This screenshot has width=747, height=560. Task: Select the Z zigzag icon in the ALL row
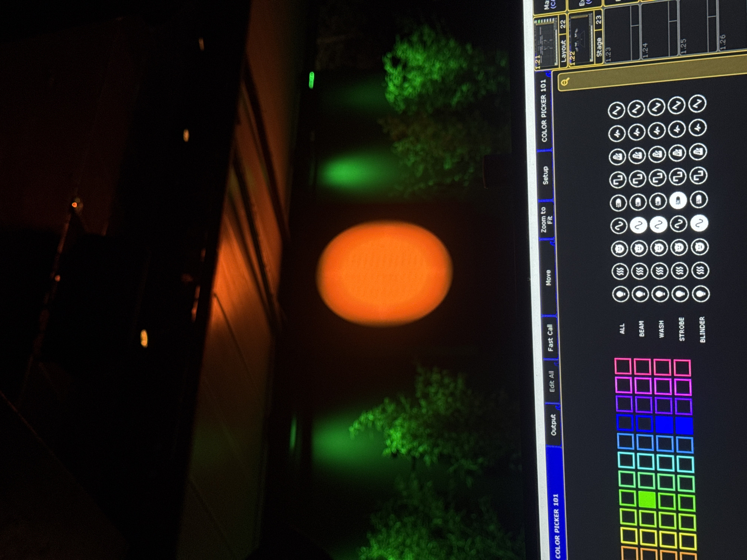[x=616, y=111]
